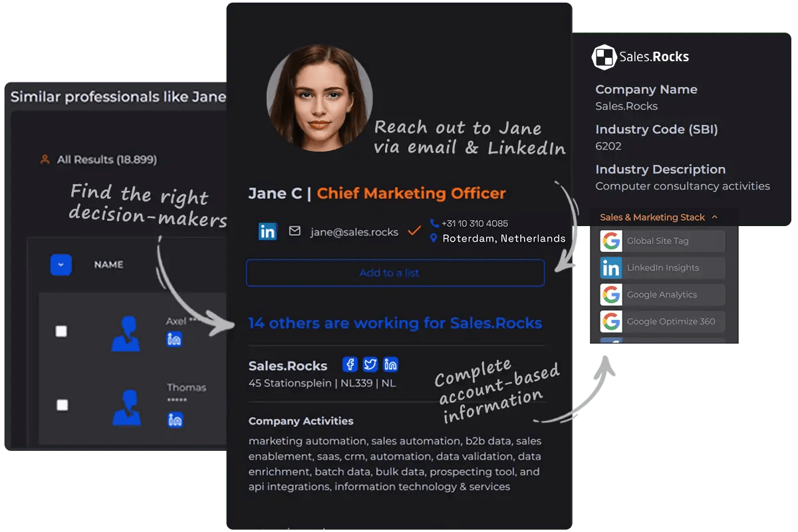Image resolution: width=798 pixels, height=532 pixels.
Task: Click Jane's profile photo
Action: (x=320, y=98)
